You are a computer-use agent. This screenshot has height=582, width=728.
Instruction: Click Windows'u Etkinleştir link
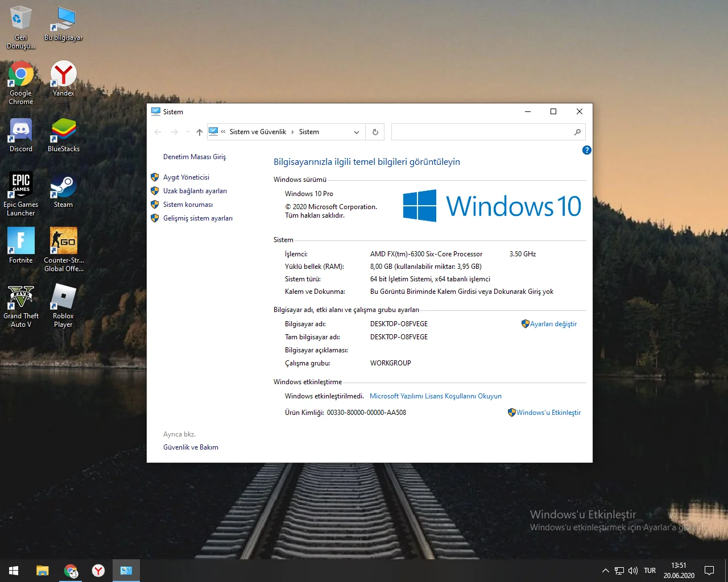[548, 413]
